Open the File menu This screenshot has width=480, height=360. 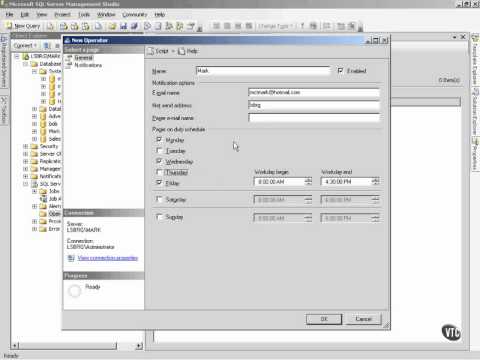click(x=9, y=15)
